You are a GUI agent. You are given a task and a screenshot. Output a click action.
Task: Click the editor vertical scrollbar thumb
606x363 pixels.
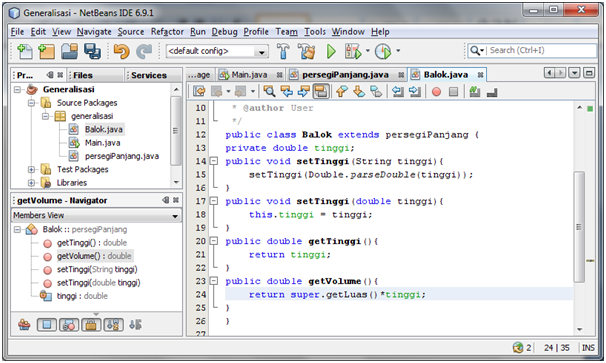coord(579,227)
